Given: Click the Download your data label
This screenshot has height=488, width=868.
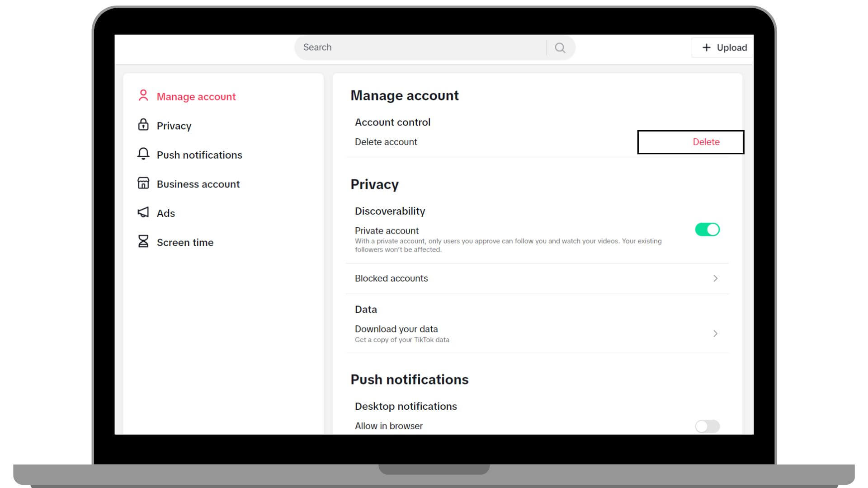Looking at the screenshot, I should click(x=396, y=329).
